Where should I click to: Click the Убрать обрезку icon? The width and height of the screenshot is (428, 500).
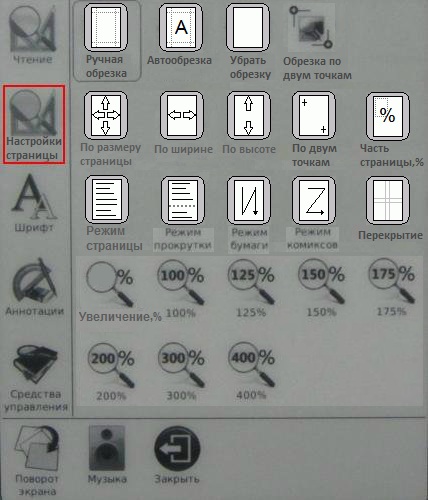coord(248,27)
